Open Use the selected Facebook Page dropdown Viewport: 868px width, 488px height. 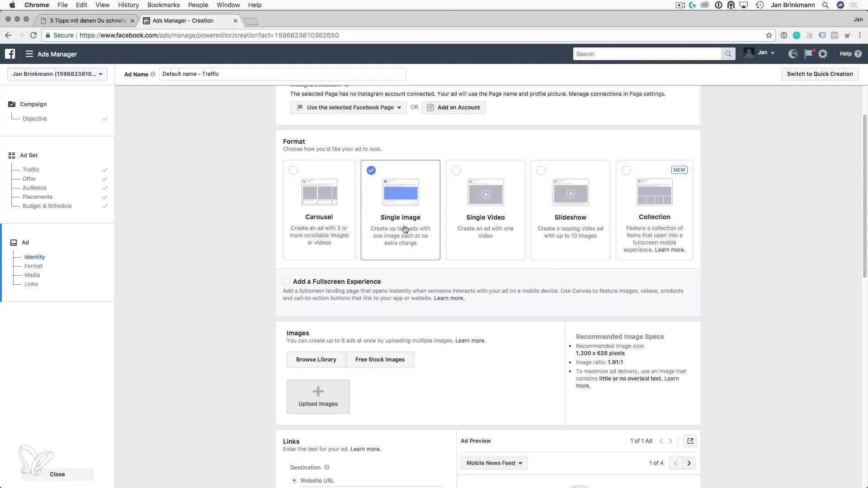[x=349, y=108]
